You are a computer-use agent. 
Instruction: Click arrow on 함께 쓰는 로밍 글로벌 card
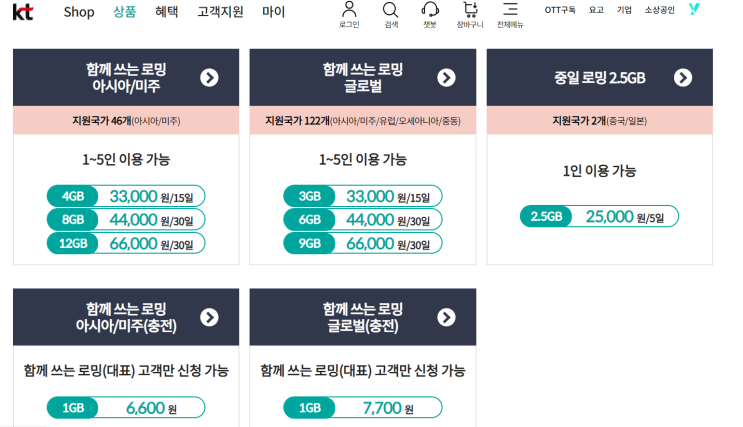446,77
